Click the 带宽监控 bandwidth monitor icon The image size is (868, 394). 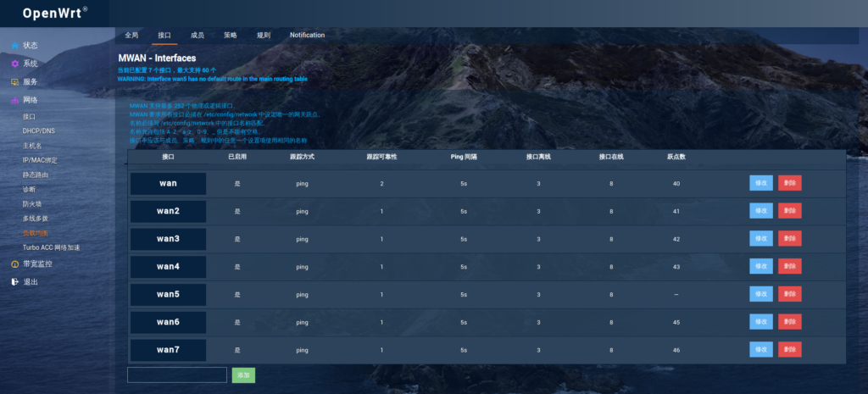14,264
